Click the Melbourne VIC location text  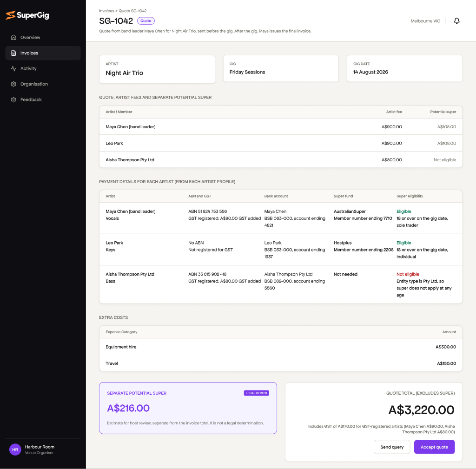pos(425,21)
